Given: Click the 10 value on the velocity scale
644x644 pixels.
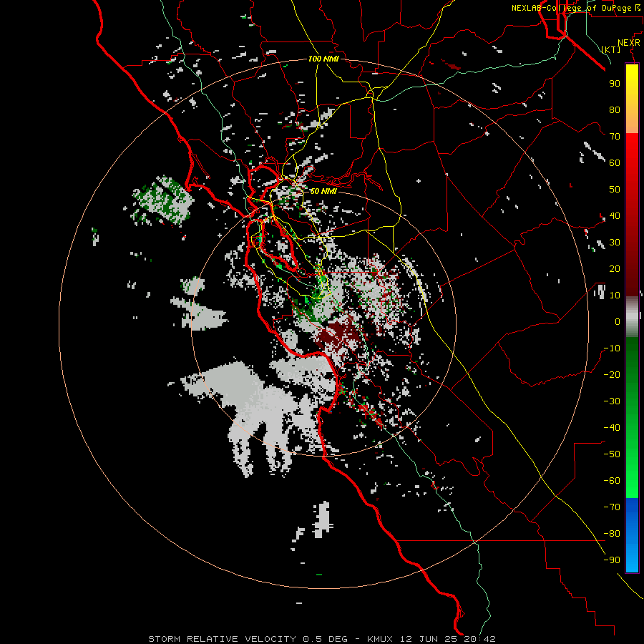Looking at the screenshot, I should click(615, 296).
